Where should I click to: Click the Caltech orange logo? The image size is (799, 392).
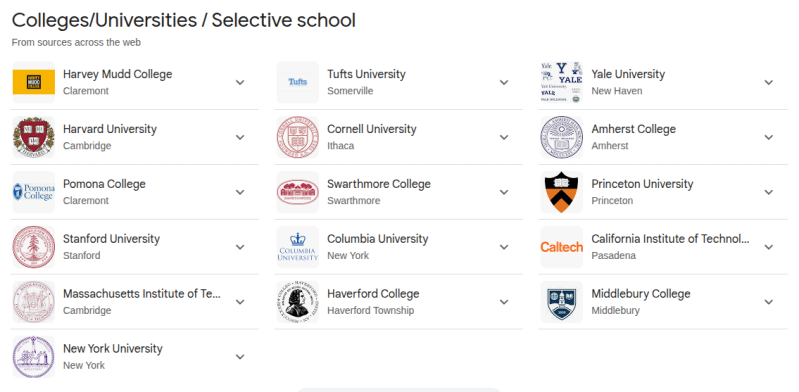click(x=562, y=247)
